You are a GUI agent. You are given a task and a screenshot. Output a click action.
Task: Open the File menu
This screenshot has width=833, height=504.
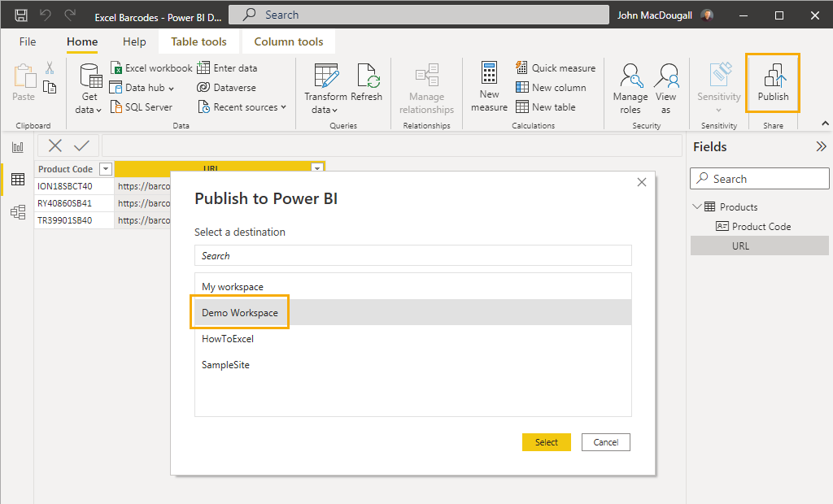point(28,41)
